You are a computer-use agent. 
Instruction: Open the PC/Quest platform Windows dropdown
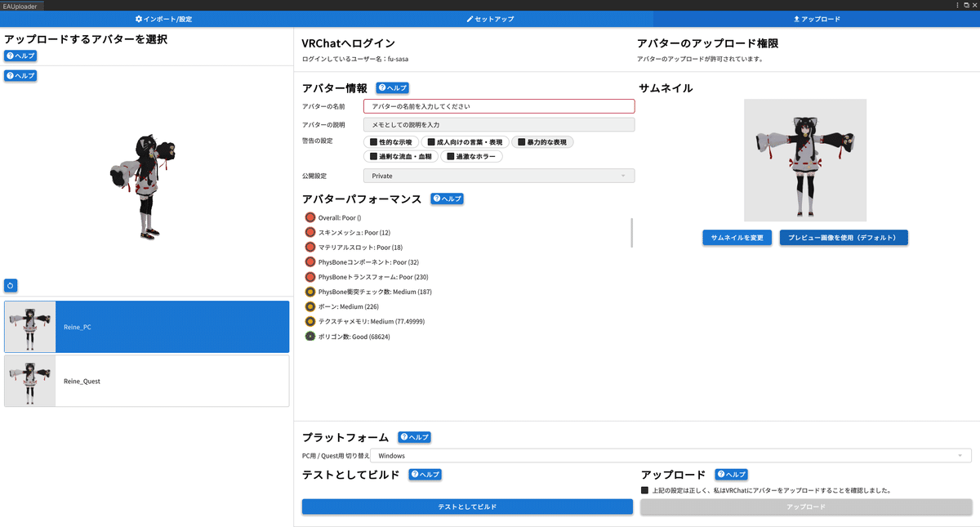(670, 456)
